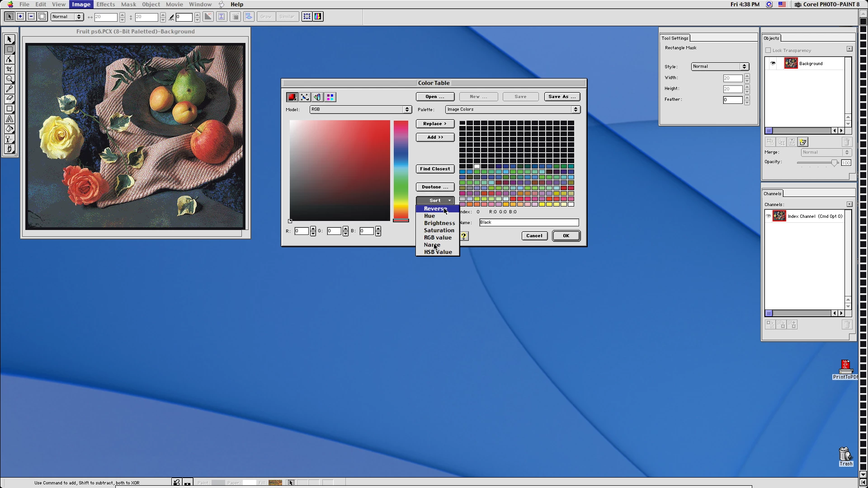
Task: Click the color palette grid icon
Action: (x=330, y=97)
